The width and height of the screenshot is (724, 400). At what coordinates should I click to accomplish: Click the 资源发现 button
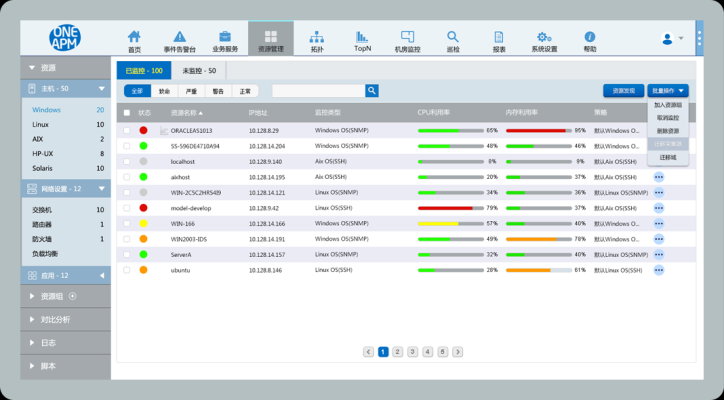coord(623,91)
